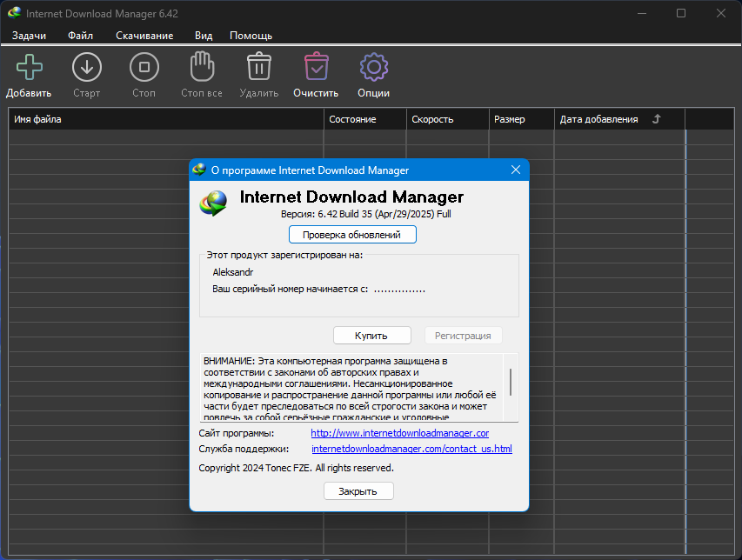Sort by Дата добавления column header
742x560 pixels.
click(619, 119)
